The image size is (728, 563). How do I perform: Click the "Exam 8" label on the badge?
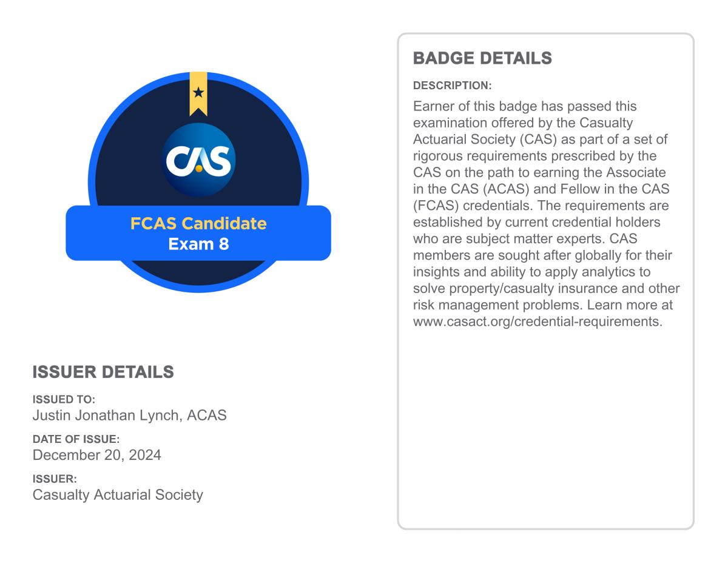click(198, 244)
